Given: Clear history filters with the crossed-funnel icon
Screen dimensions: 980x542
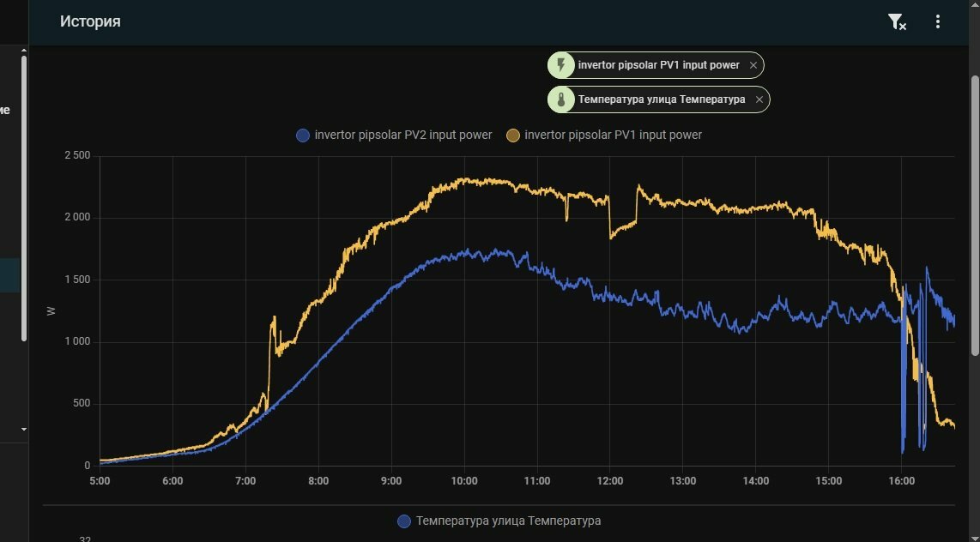Looking at the screenshot, I should coord(897,21).
